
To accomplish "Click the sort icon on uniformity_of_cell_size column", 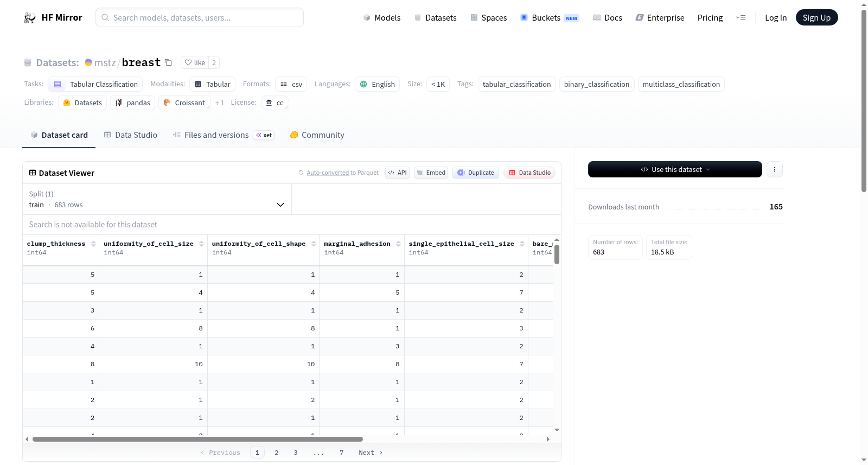I will click(x=201, y=244).
